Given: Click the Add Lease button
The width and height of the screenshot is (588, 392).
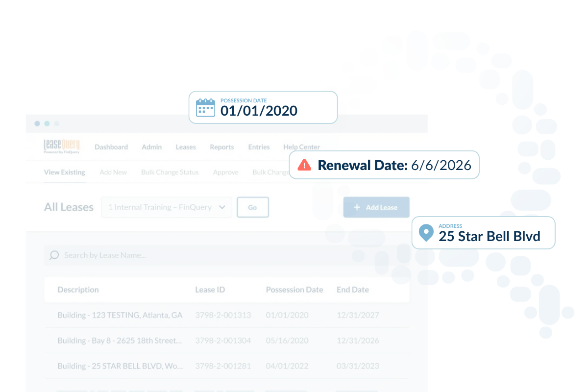Looking at the screenshot, I should pos(376,207).
